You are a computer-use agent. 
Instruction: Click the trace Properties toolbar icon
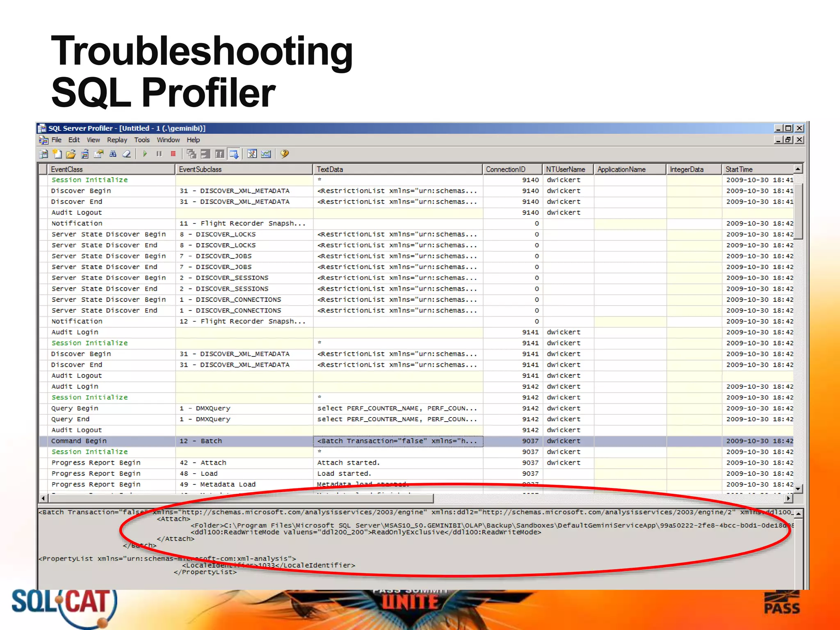[98, 154]
